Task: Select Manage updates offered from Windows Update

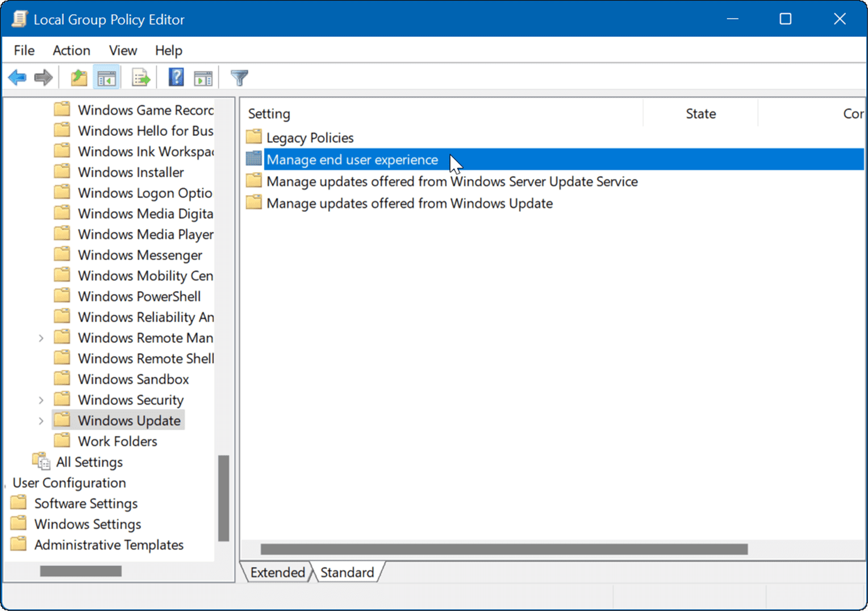Action: pyautogui.click(x=409, y=203)
